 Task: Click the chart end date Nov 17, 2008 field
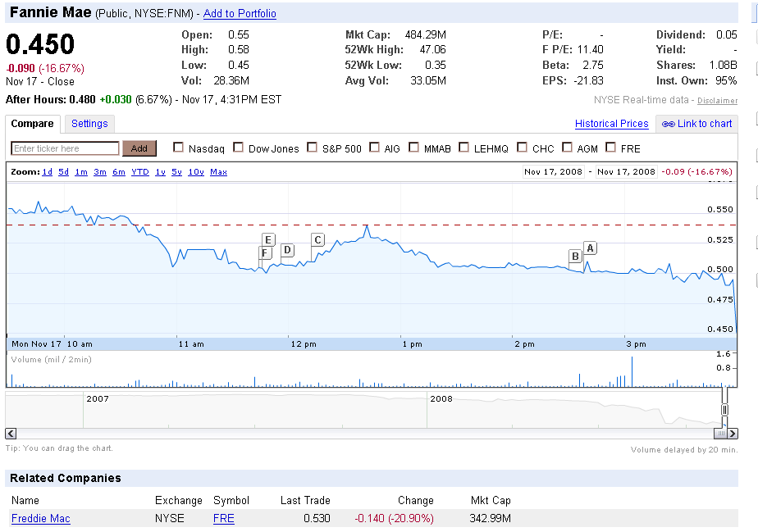pyautogui.click(x=627, y=172)
